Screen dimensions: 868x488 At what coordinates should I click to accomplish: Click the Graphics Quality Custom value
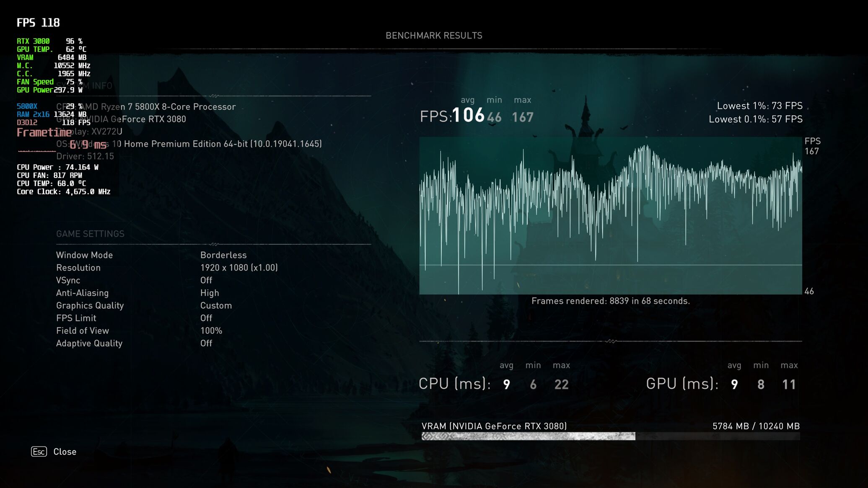coord(216,305)
